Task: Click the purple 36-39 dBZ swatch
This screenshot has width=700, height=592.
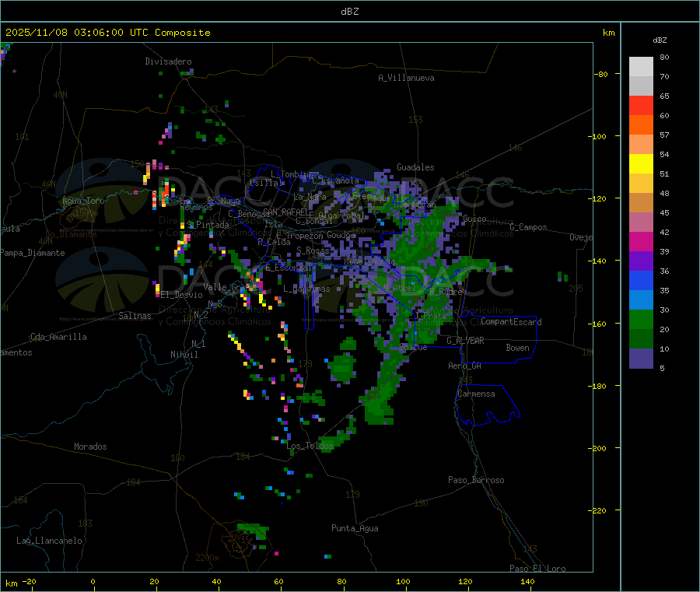Action: click(x=641, y=261)
